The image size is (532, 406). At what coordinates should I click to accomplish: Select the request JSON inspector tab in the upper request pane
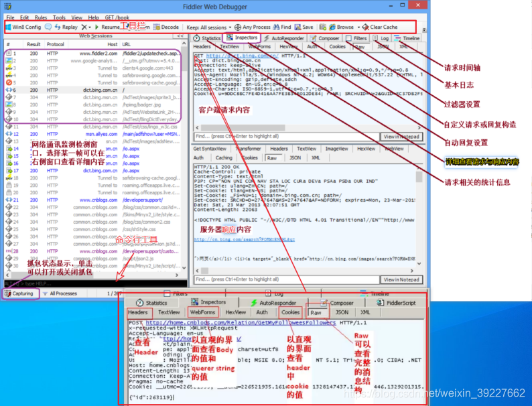(383, 47)
